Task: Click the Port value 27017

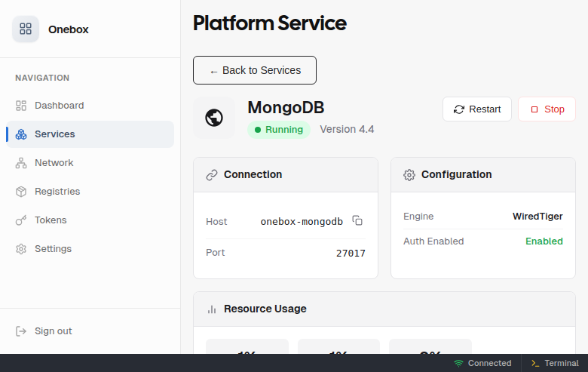Action: click(351, 253)
